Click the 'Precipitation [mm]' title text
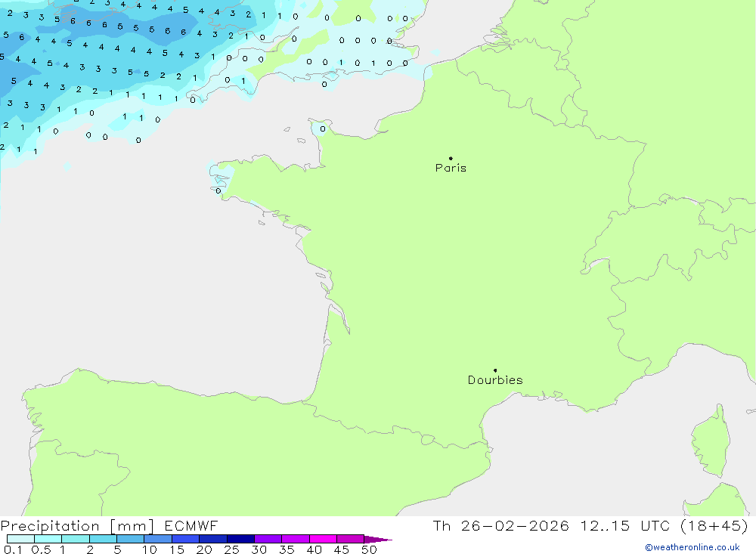The image size is (756, 554). [77, 526]
